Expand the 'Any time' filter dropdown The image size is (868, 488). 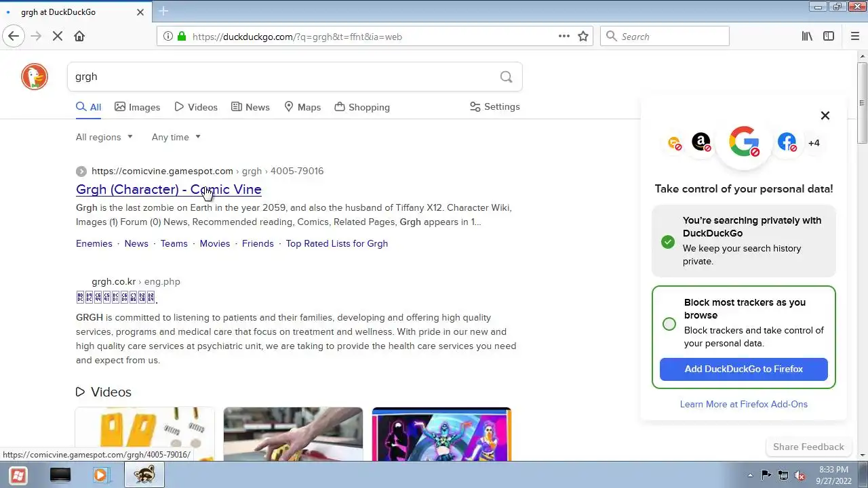176,137
